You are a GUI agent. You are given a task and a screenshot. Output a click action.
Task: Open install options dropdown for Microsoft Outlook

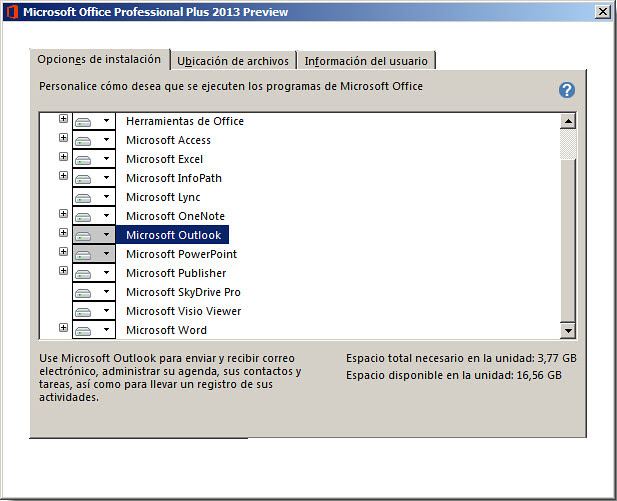[x=94, y=235]
